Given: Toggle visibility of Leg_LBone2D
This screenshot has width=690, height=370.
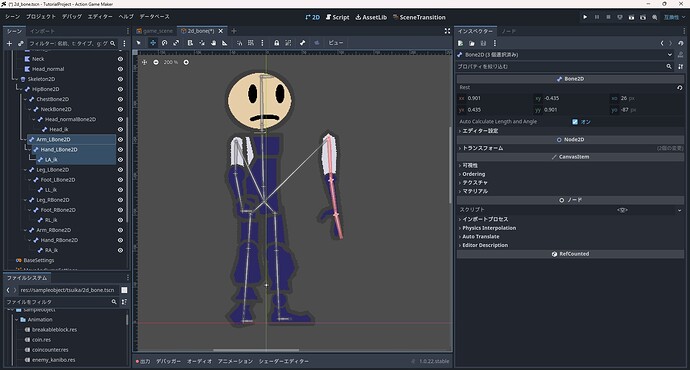Looking at the screenshot, I should pos(120,170).
